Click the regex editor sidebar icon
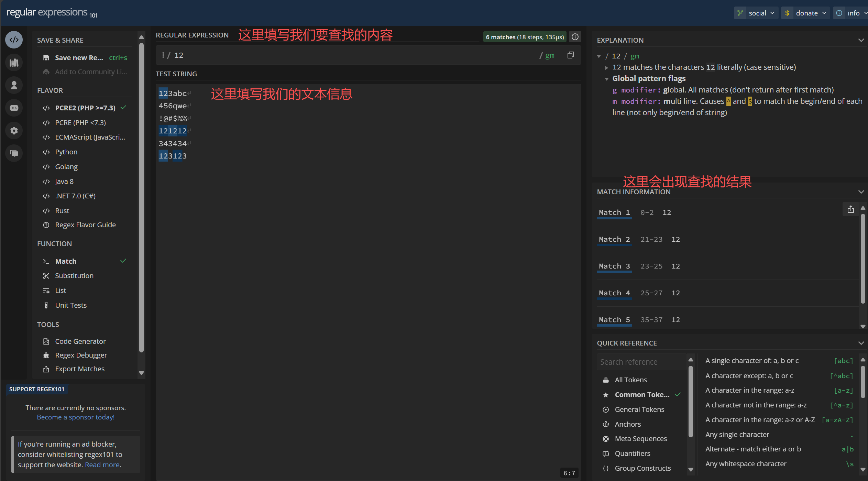The image size is (868, 481). click(x=14, y=40)
